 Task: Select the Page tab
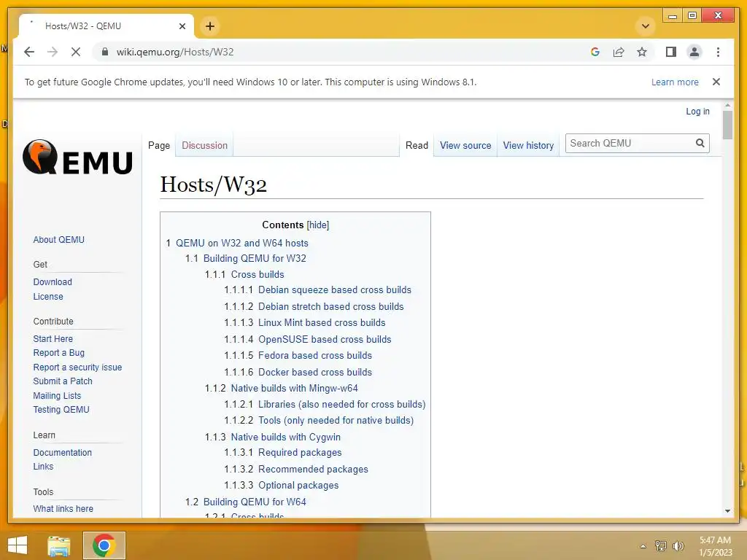pyautogui.click(x=158, y=145)
